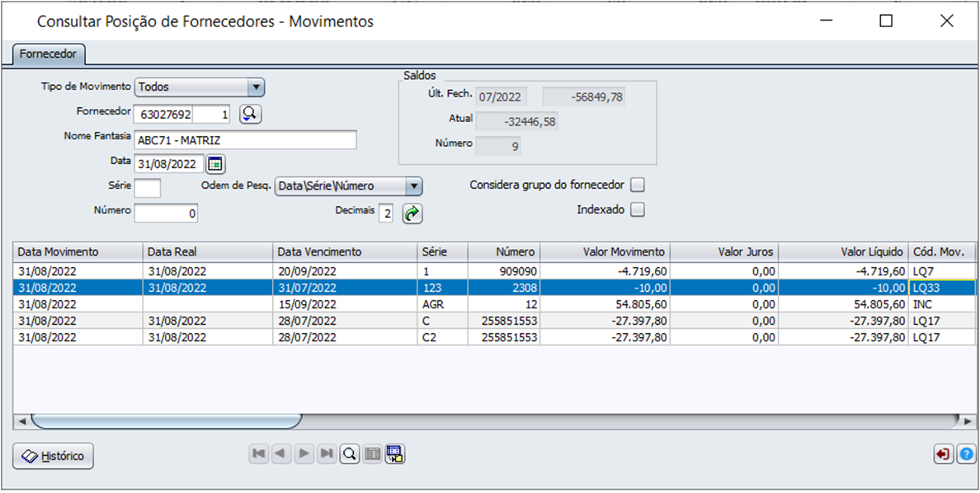Screen dimensions: 980x493
Task: Sort by Data Movimento column header
Action: tap(78, 251)
